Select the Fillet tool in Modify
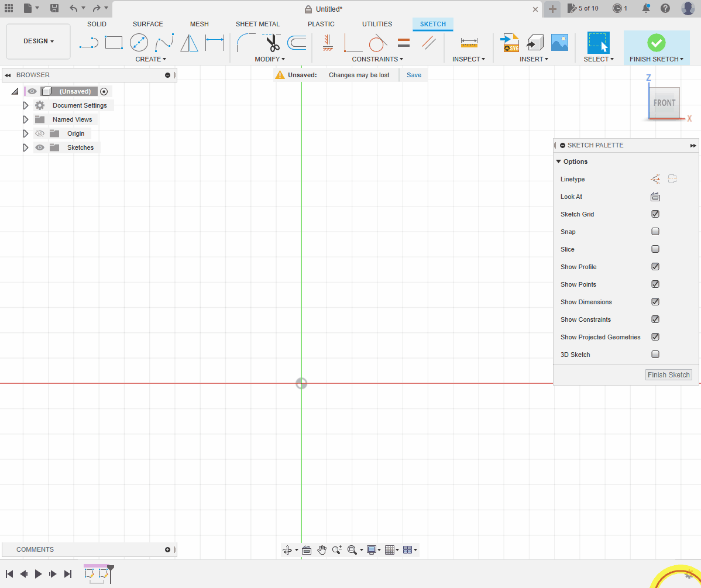Viewport: 701px width, 588px height. pos(246,43)
